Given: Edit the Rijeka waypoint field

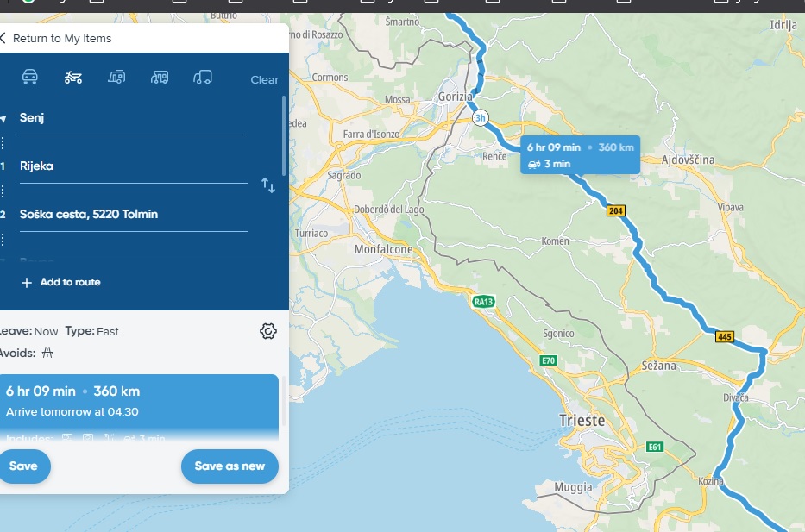Looking at the screenshot, I should point(134,166).
